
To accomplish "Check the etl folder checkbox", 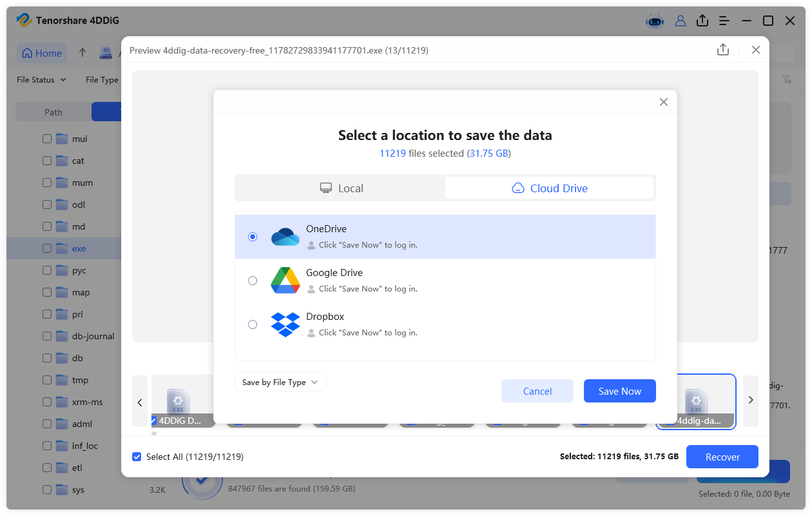I will 47,468.
